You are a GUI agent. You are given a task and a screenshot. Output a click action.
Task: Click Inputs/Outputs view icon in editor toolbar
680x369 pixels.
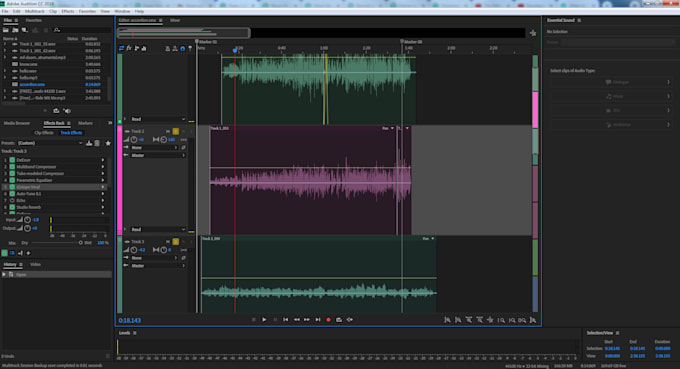pyautogui.click(x=121, y=48)
